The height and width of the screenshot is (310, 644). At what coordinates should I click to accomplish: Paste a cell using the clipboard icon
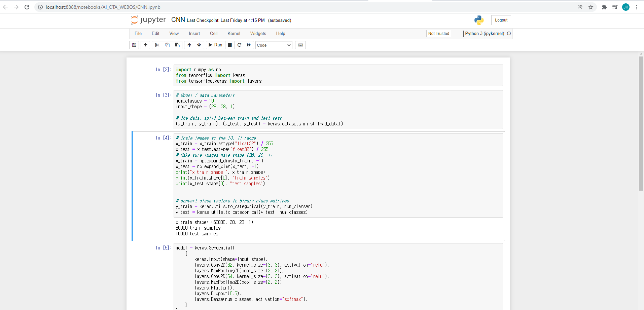click(x=177, y=45)
